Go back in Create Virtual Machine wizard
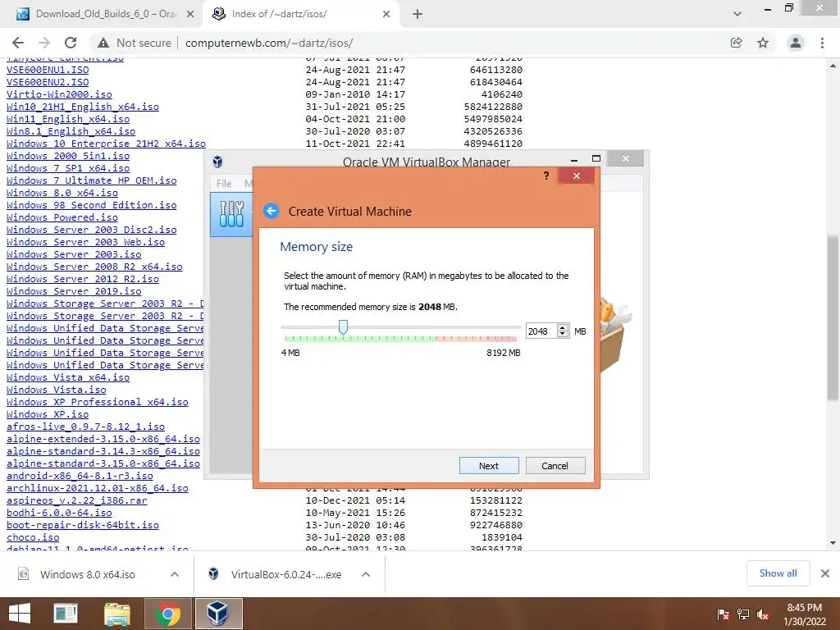 pos(271,211)
